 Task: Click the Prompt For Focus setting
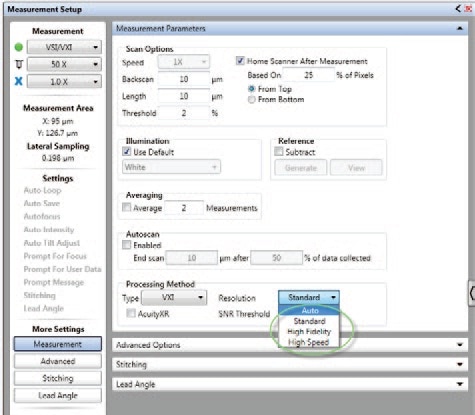[x=55, y=256]
